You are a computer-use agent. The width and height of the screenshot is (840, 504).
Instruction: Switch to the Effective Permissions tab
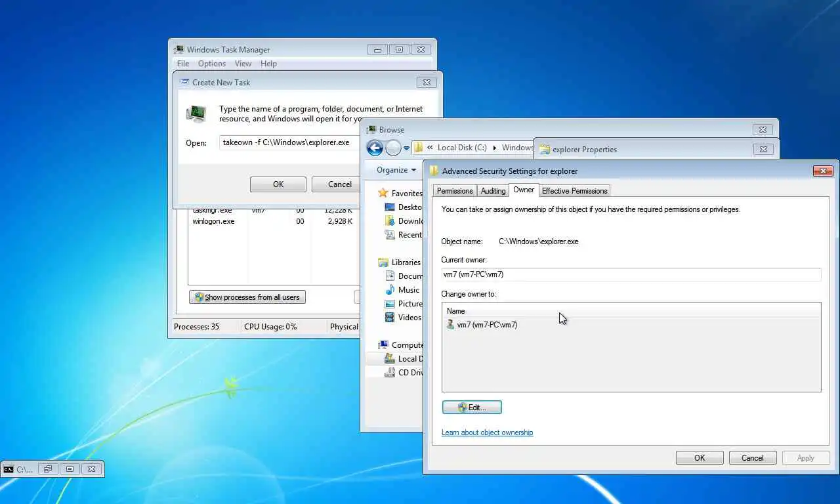tap(574, 191)
